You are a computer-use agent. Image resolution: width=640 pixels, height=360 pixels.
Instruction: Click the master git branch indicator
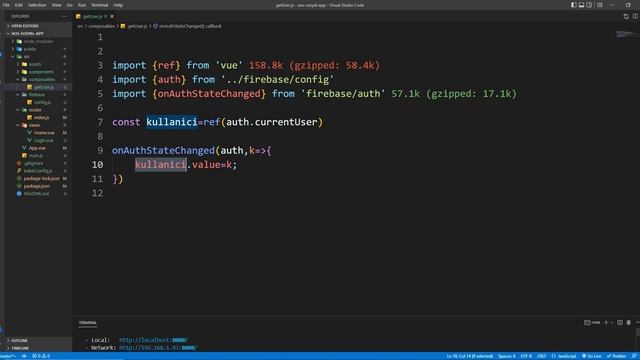click(x=8, y=356)
